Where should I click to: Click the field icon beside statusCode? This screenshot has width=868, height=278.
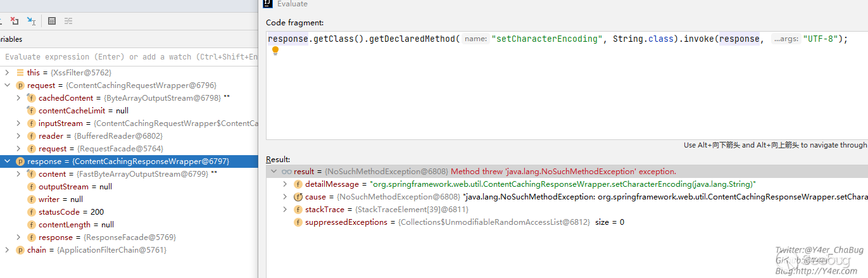pyautogui.click(x=32, y=212)
